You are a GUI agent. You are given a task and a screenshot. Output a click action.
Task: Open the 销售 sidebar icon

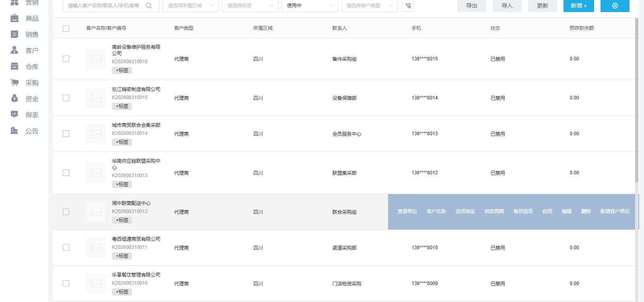pyautogui.click(x=14, y=34)
